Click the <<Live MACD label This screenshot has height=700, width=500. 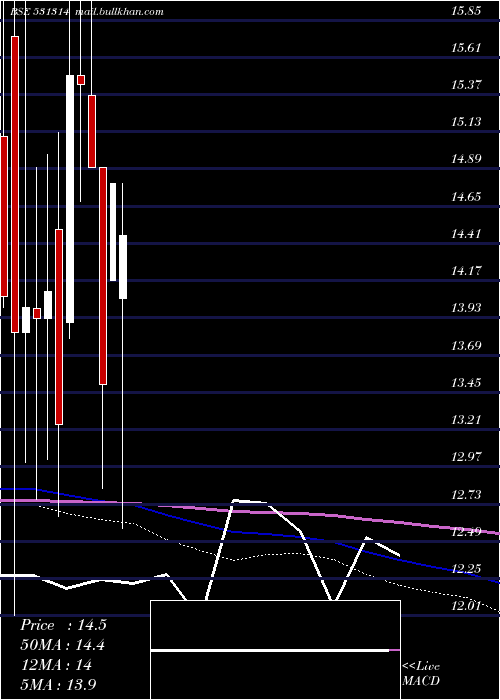tap(421, 674)
